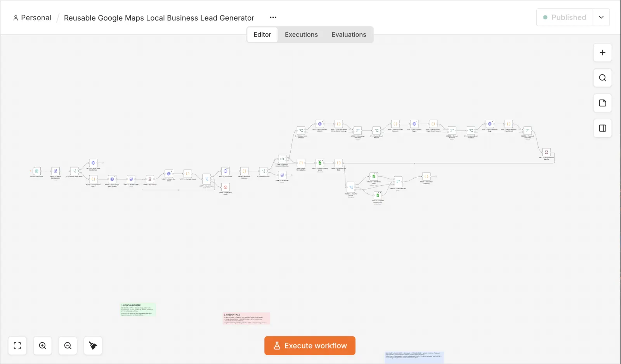Select the SHEETS Update Existing Lead node

pos(378,196)
